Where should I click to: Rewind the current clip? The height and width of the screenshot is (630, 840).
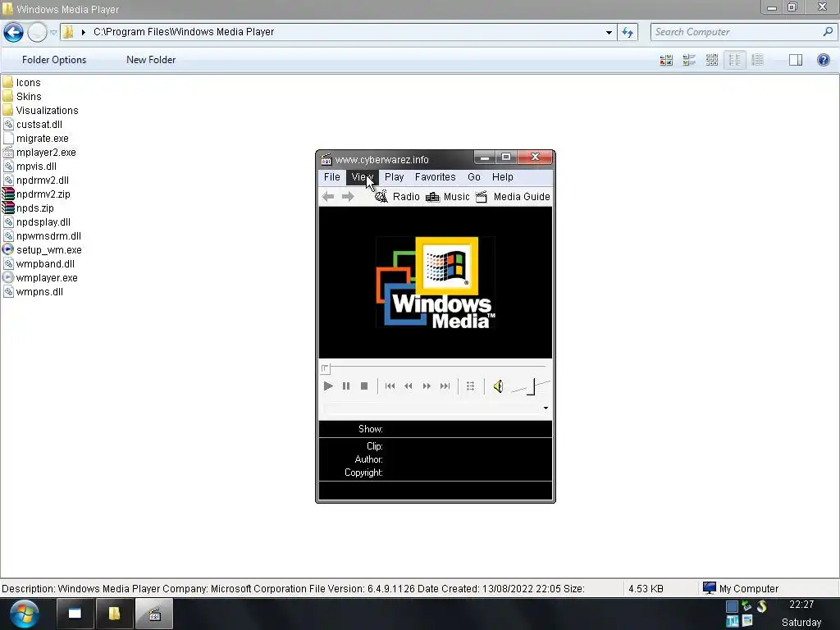409,386
